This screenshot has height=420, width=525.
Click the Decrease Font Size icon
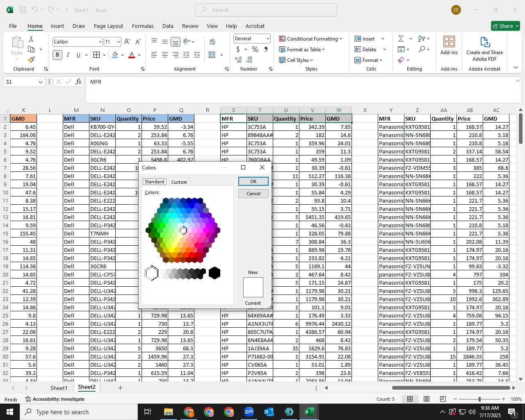click(x=138, y=41)
